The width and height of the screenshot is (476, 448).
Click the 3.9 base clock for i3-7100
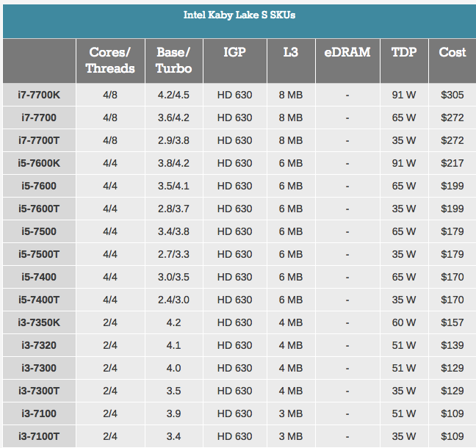point(173,413)
